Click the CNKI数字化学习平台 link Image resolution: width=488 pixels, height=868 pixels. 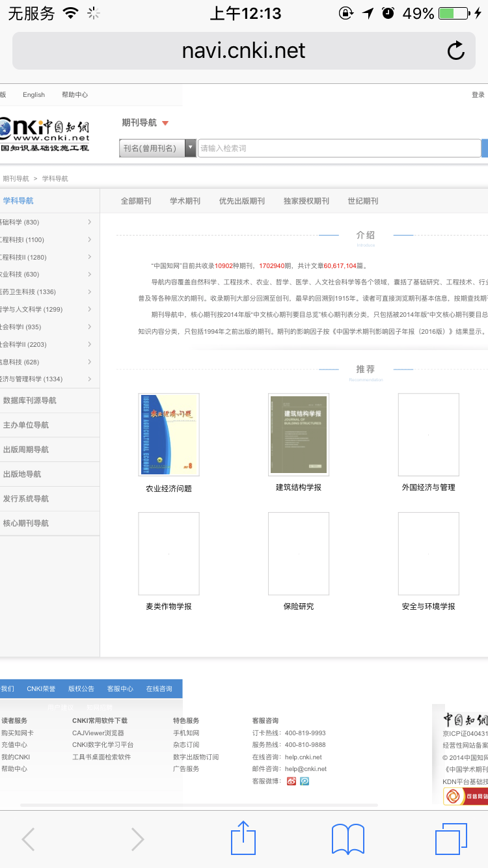point(103,744)
